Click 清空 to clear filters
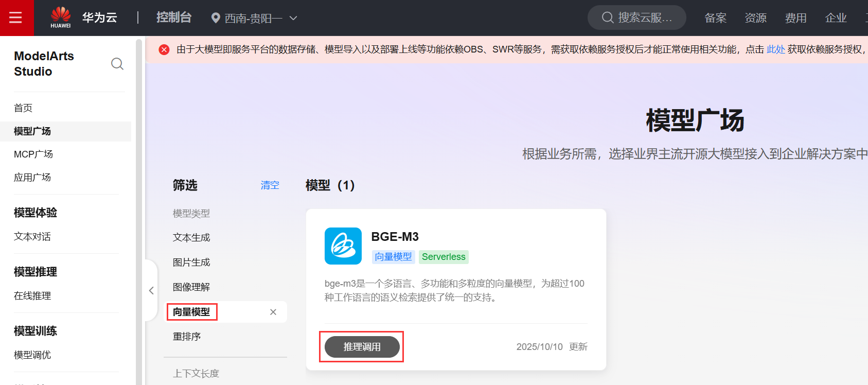The height and width of the screenshot is (385, 868). click(270, 185)
